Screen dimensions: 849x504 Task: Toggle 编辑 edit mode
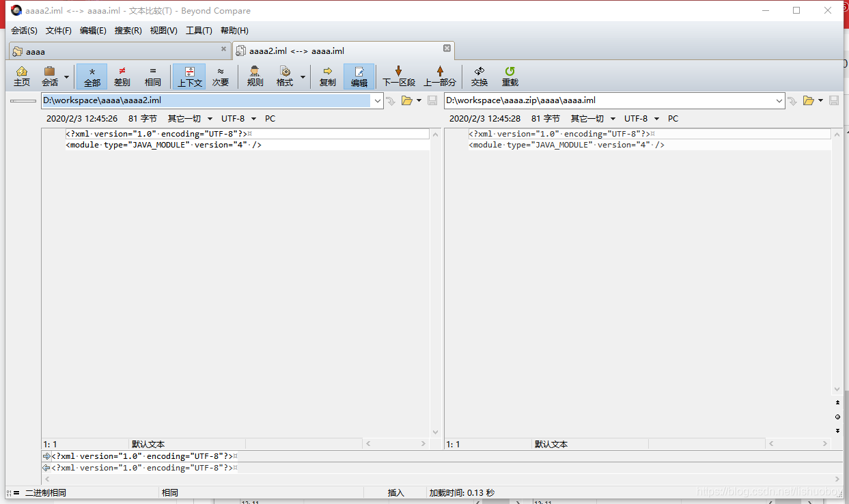359,76
